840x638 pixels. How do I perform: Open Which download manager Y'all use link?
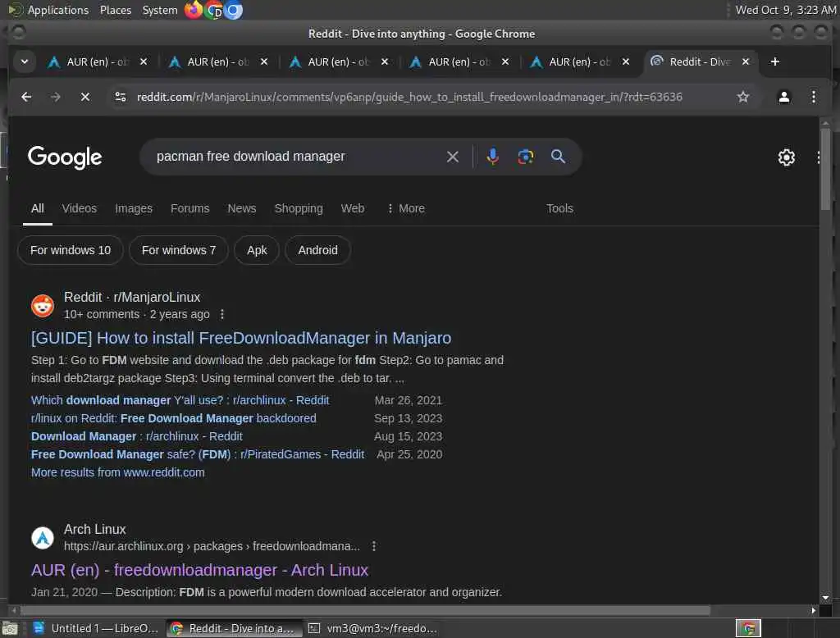click(x=180, y=400)
